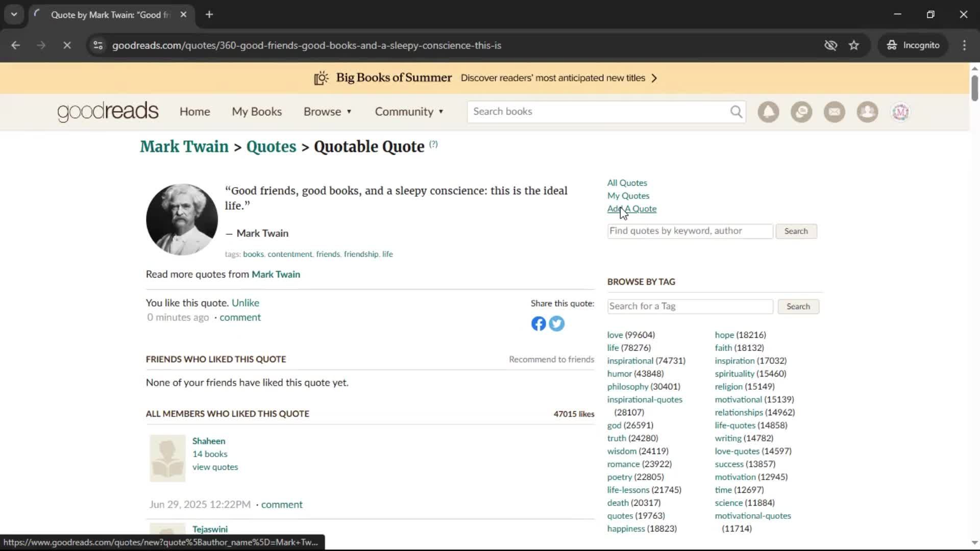
Task: Open Tejaswini's profile link
Action: (210, 530)
